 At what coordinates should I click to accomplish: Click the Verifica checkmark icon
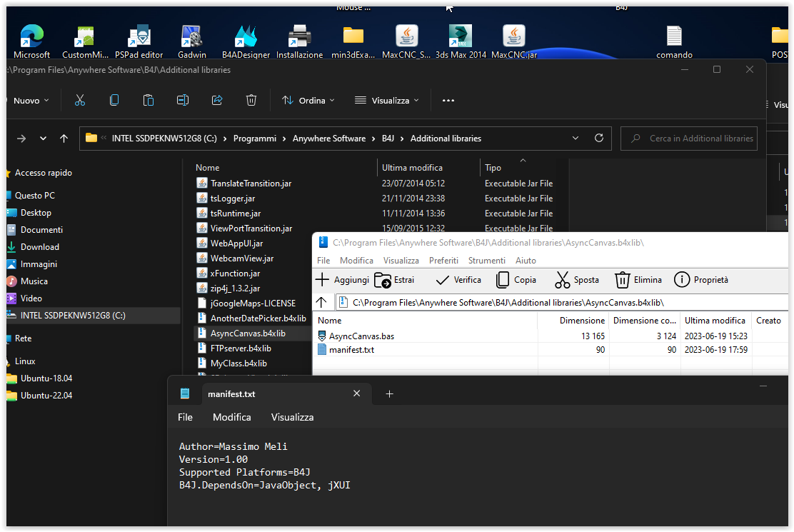442,280
